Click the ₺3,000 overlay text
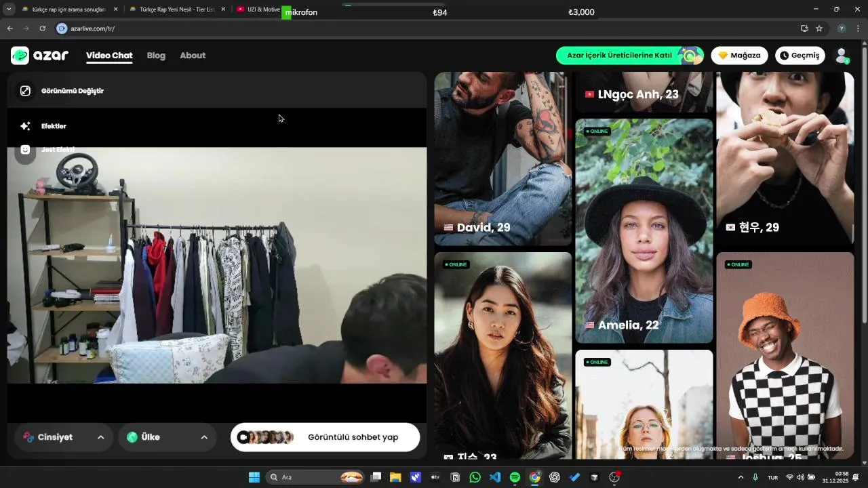The image size is (868, 488). click(581, 12)
